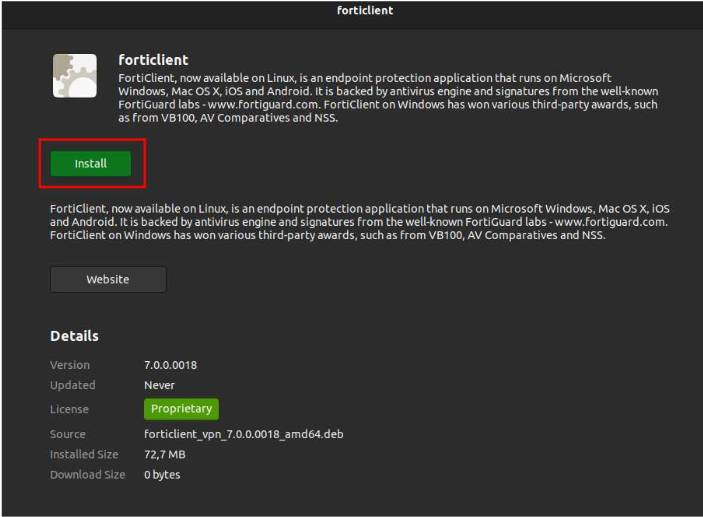Click the green Install button

pyautogui.click(x=91, y=164)
